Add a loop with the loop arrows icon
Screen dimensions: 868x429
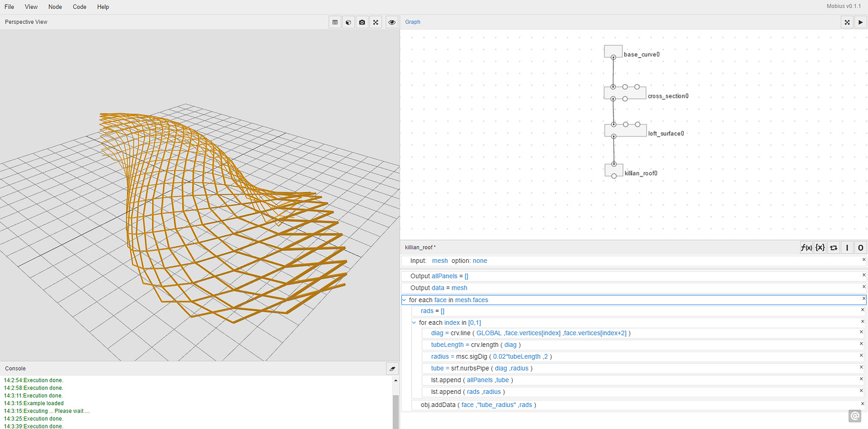tap(833, 247)
